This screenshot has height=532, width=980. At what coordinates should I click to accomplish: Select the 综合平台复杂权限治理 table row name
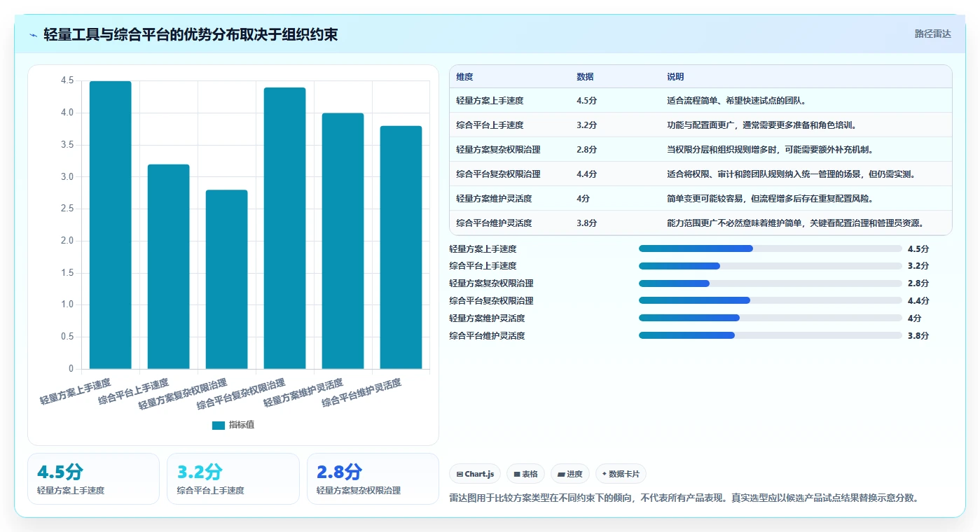498,174
